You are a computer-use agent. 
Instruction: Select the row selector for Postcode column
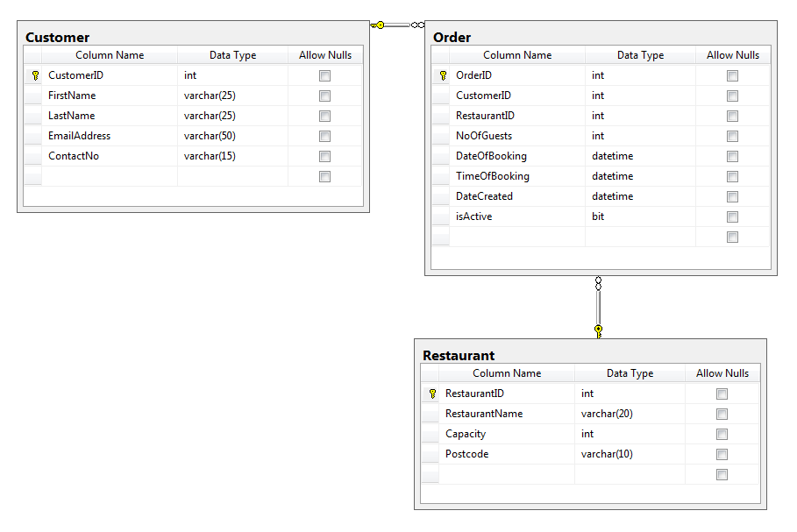[431, 454]
